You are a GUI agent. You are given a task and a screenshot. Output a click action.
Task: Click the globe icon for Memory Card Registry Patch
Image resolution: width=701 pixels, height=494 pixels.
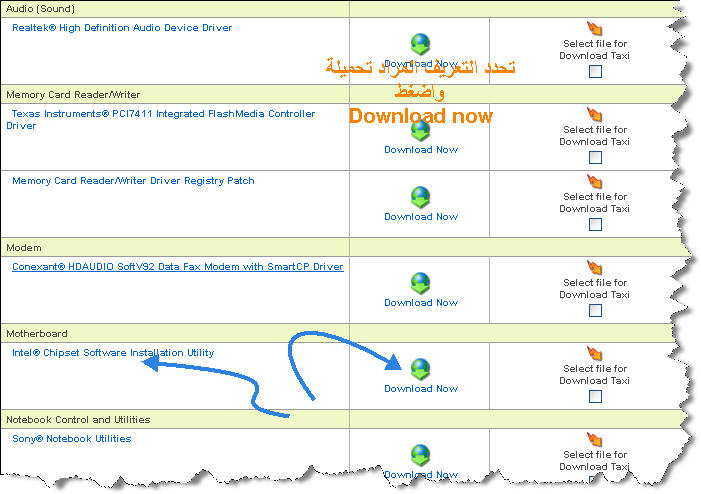point(420,197)
